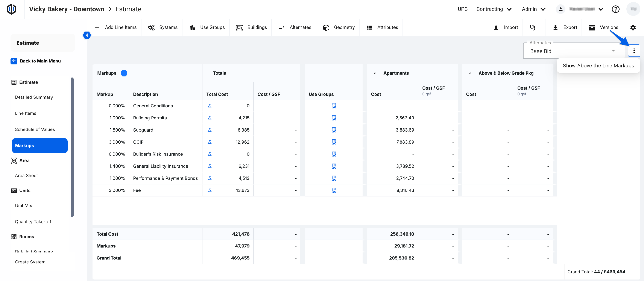Screen dimensions: 644x281
Task: Collapse the Above & Below Grade Pkg column
Action: click(x=470, y=73)
